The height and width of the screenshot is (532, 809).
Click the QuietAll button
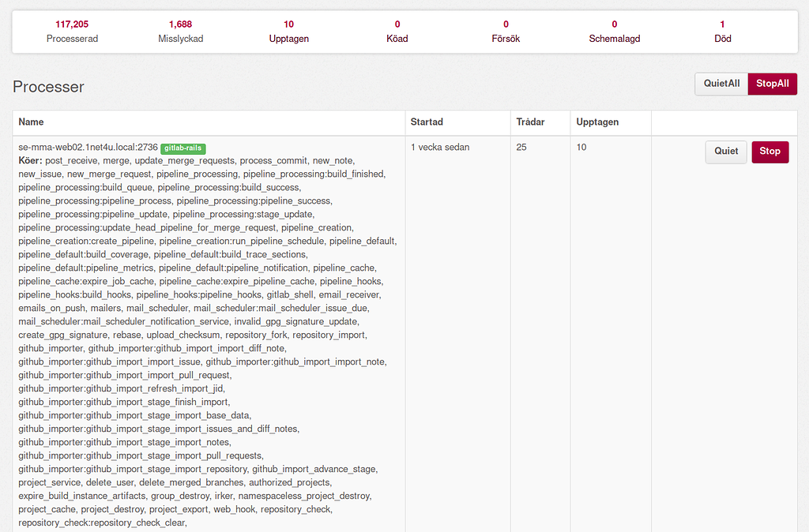point(721,84)
